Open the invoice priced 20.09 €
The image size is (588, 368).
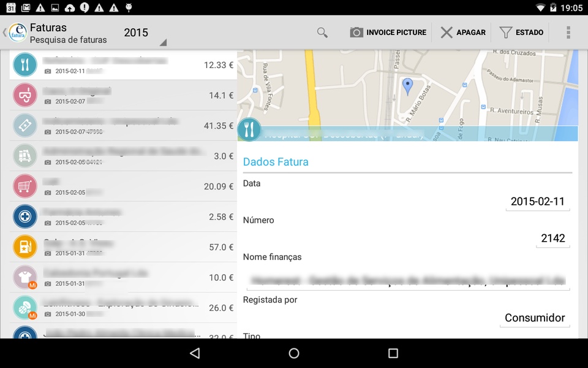123,186
